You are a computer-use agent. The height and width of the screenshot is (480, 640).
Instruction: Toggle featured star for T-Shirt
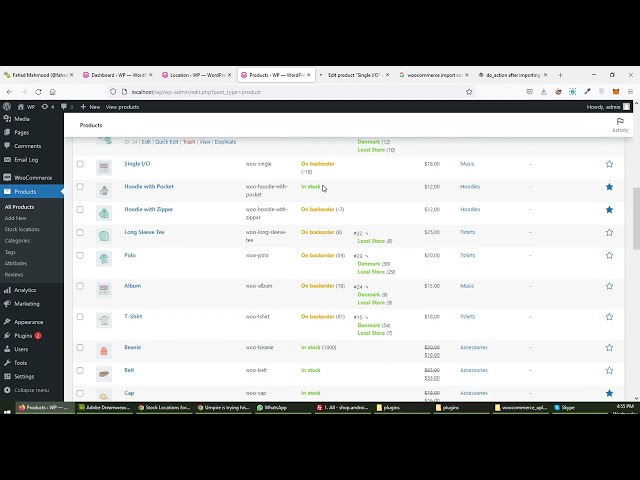pyautogui.click(x=609, y=317)
